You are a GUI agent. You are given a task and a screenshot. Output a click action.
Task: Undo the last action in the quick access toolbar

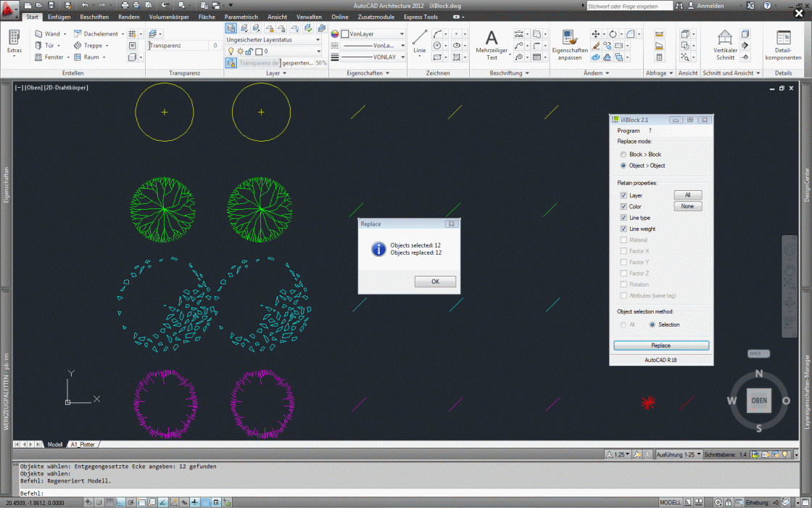tap(84, 5)
